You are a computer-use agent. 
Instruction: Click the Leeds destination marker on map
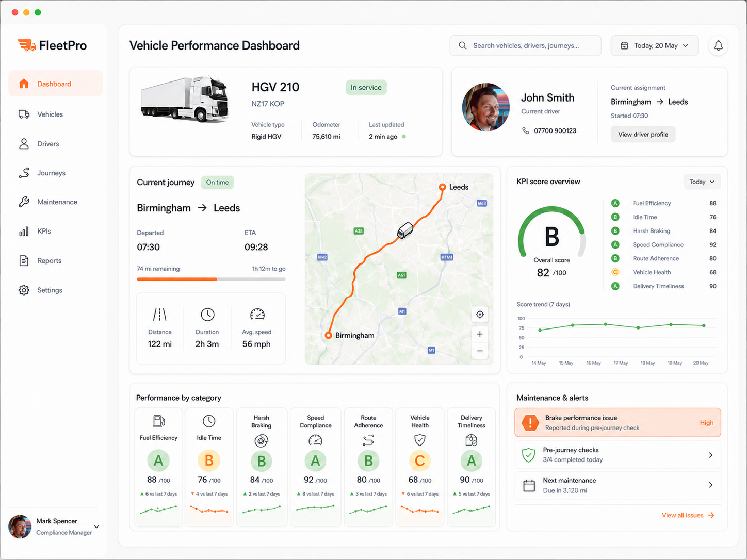tap(442, 187)
